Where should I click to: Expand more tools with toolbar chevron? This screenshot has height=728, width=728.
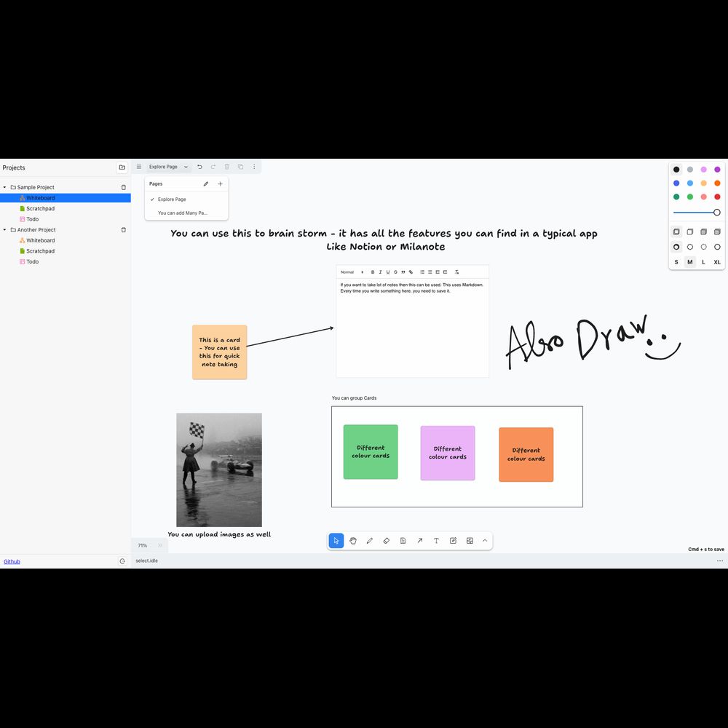tap(485, 541)
